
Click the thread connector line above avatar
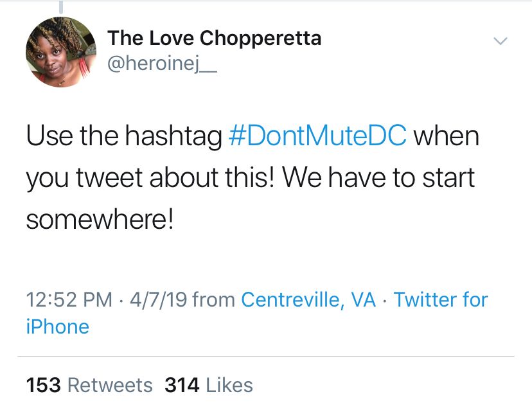[x=60, y=6]
